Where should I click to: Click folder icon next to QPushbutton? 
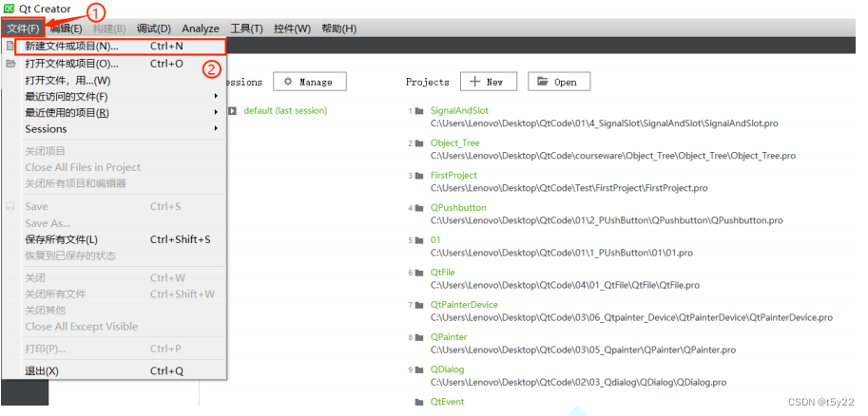coord(419,208)
